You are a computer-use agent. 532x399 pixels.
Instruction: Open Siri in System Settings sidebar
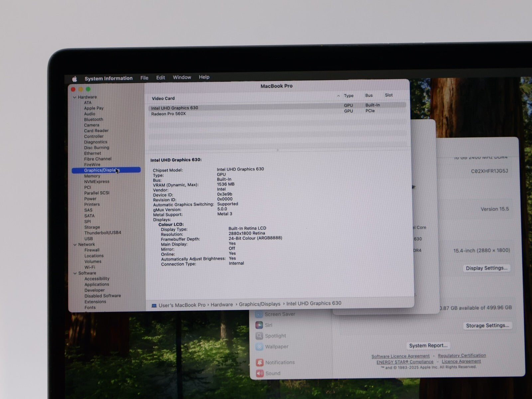pyautogui.click(x=264, y=325)
